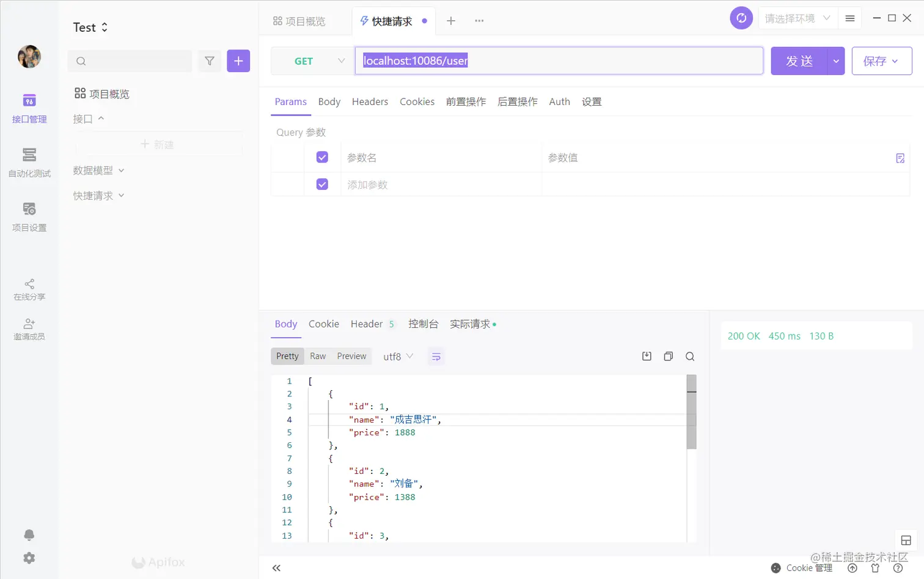Click the shirt theme icon in status bar
This screenshot has height=579, width=924.
coord(875,568)
